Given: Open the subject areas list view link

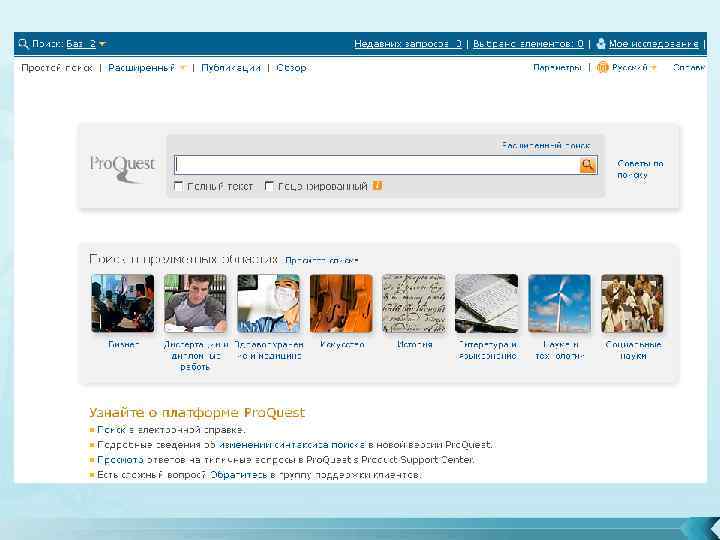Looking at the screenshot, I should pyautogui.click(x=321, y=260).
